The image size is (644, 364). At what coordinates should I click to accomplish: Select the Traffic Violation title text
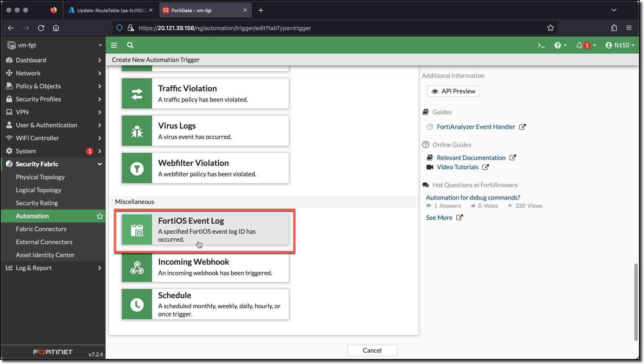[x=187, y=88]
